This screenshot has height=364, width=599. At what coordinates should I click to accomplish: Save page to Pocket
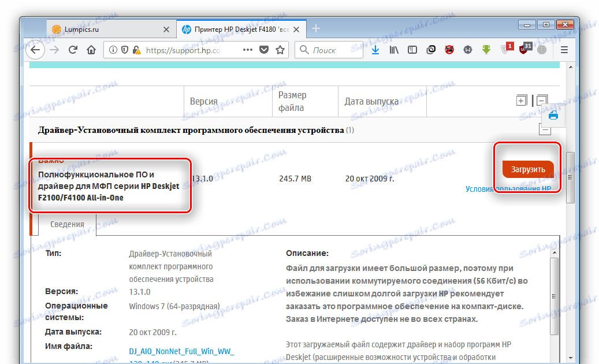click(x=264, y=50)
